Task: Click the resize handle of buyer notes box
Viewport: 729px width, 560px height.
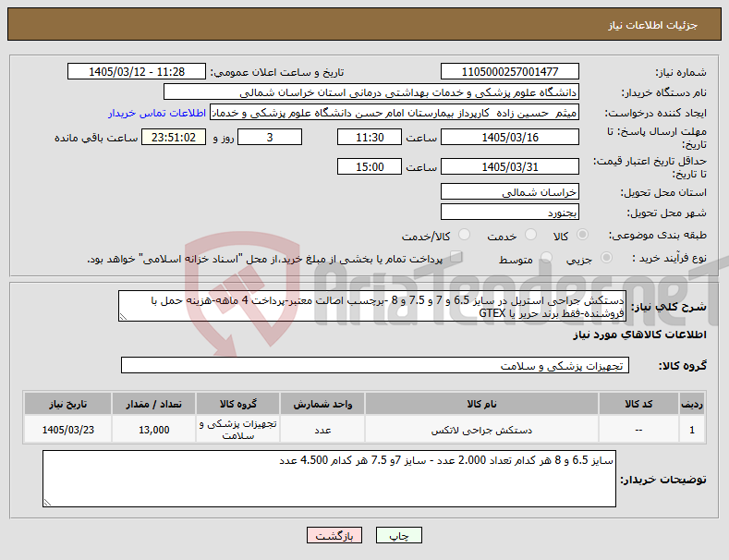Action: coord(47,503)
